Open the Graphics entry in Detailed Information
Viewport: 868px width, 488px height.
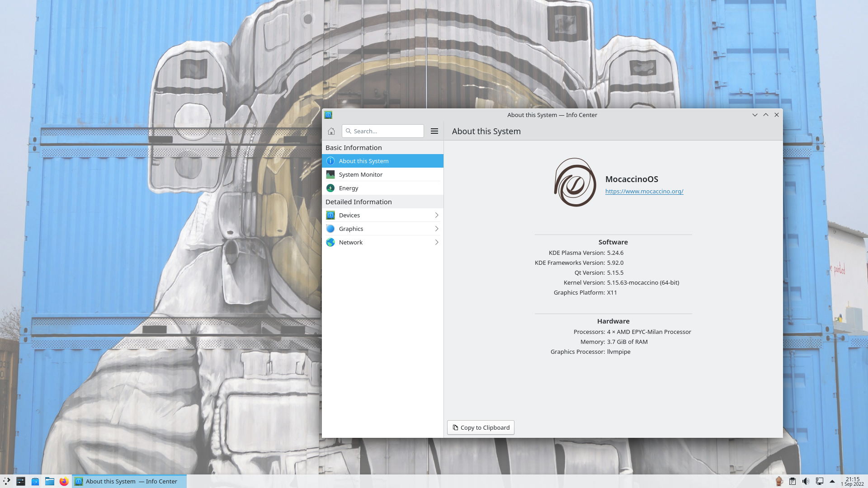point(382,229)
